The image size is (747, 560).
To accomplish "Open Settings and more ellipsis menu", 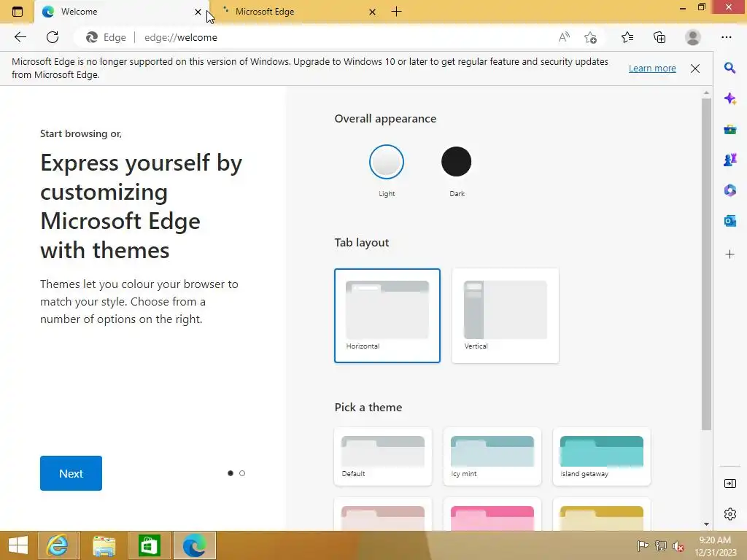I will click(726, 37).
